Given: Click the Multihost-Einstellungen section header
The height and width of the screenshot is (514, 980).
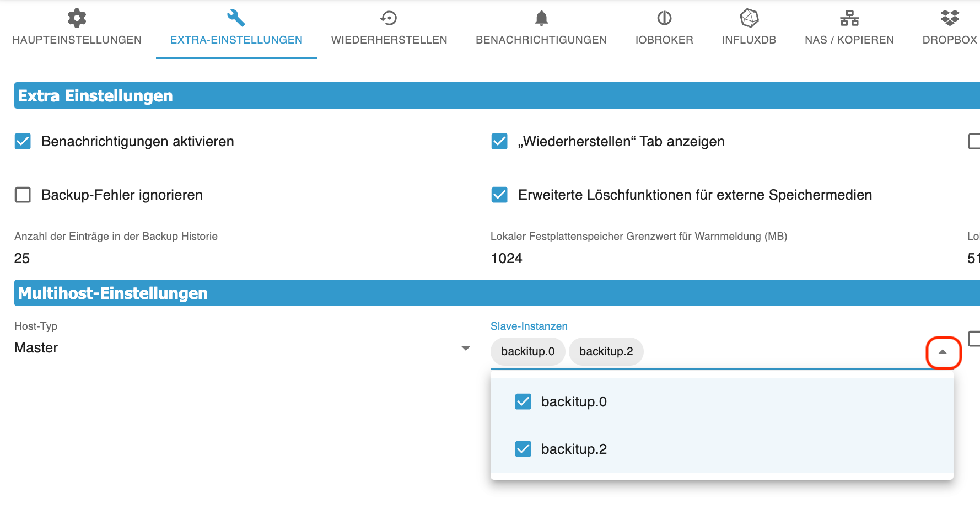Looking at the screenshot, I should pos(497,293).
